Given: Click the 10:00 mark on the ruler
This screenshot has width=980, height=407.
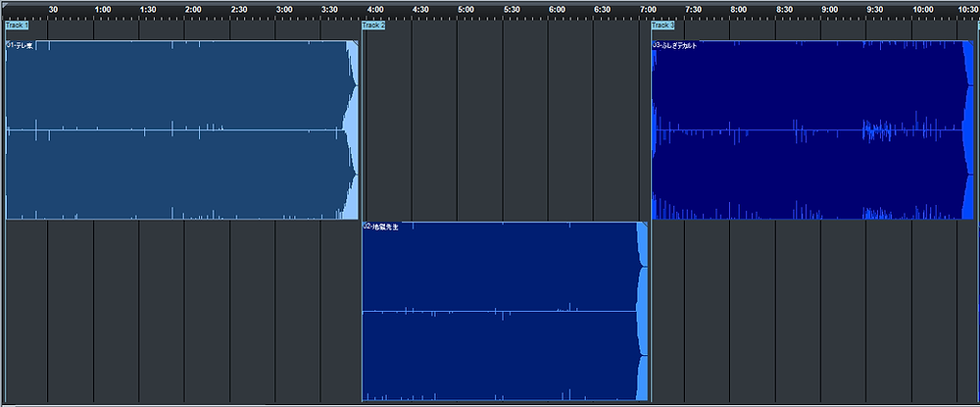Looking at the screenshot, I should pos(923,10).
